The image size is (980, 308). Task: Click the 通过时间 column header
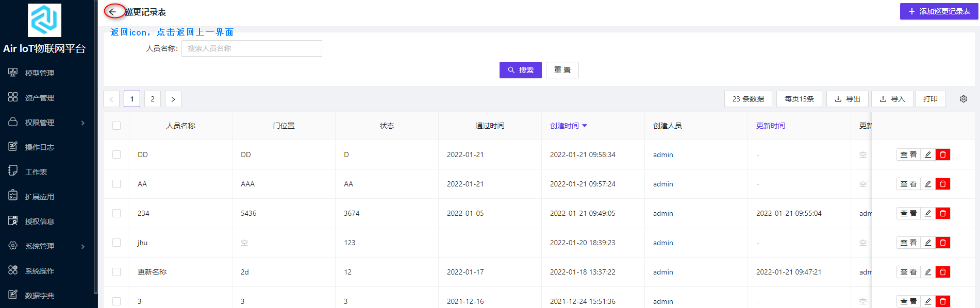(490, 126)
